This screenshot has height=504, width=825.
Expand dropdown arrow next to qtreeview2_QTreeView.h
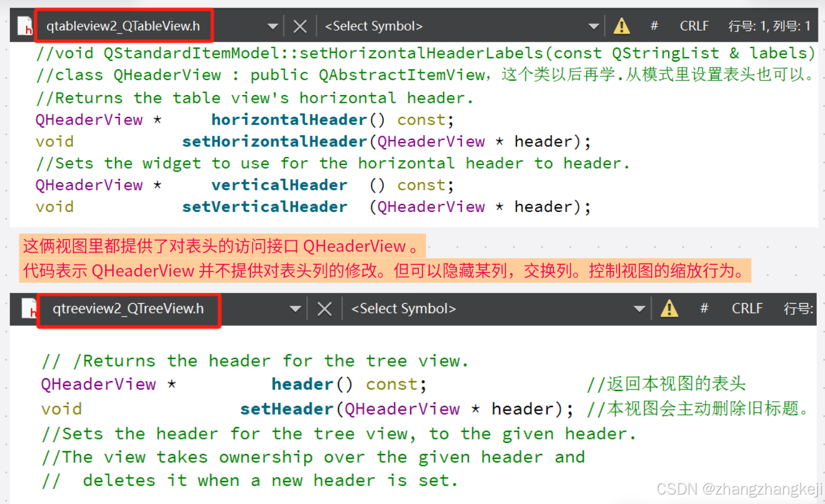[295, 308]
